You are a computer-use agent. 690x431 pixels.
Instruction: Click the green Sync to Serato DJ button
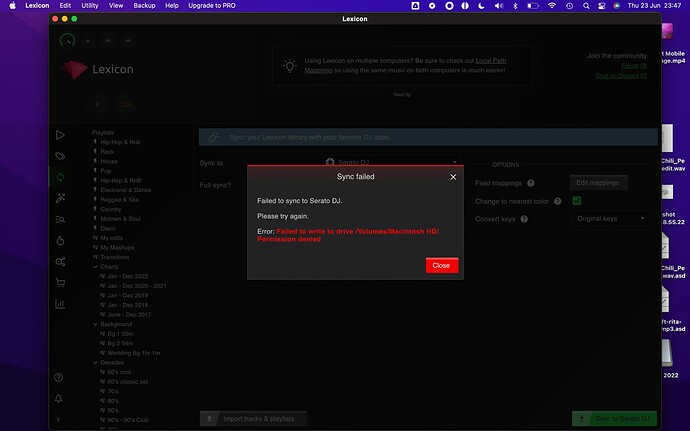tap(614, 419)
